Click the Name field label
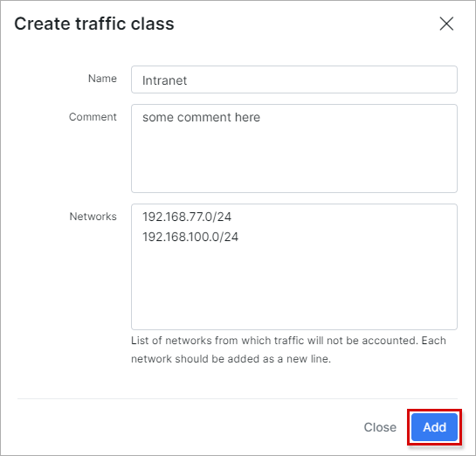This screenshot has height=456, width=476. 102,79
